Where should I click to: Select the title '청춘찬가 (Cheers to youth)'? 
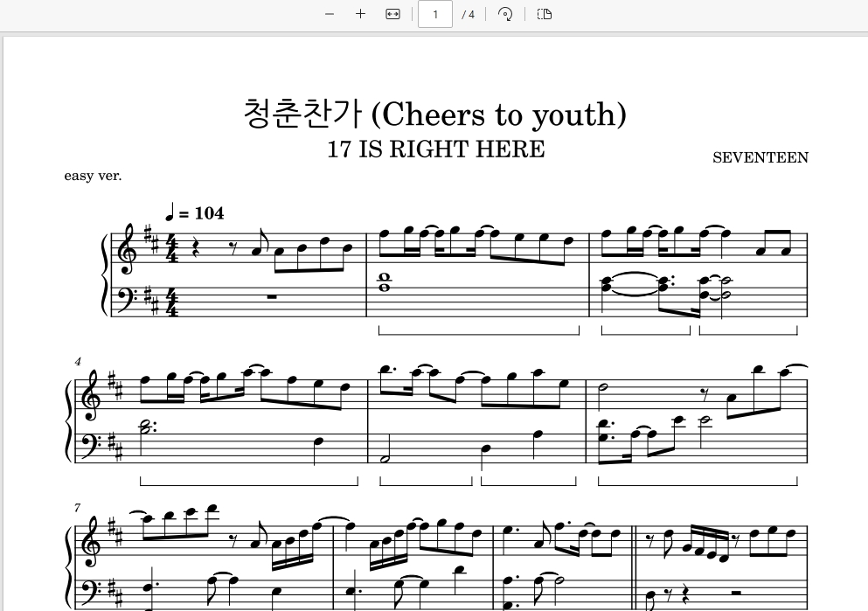[434, 114]
